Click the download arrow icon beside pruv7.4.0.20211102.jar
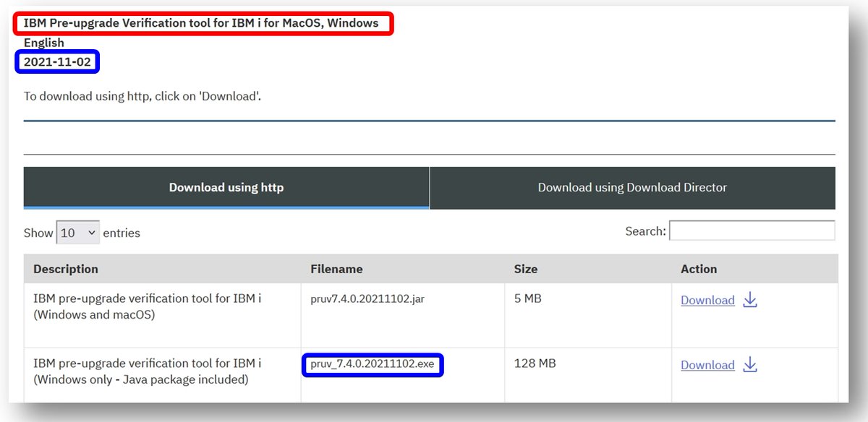The width and height of the screenshot is (868, 422). 750,300
